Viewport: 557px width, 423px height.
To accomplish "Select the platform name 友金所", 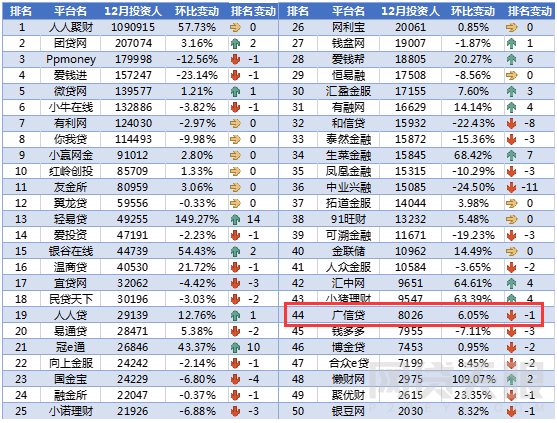I will point(70,187).
